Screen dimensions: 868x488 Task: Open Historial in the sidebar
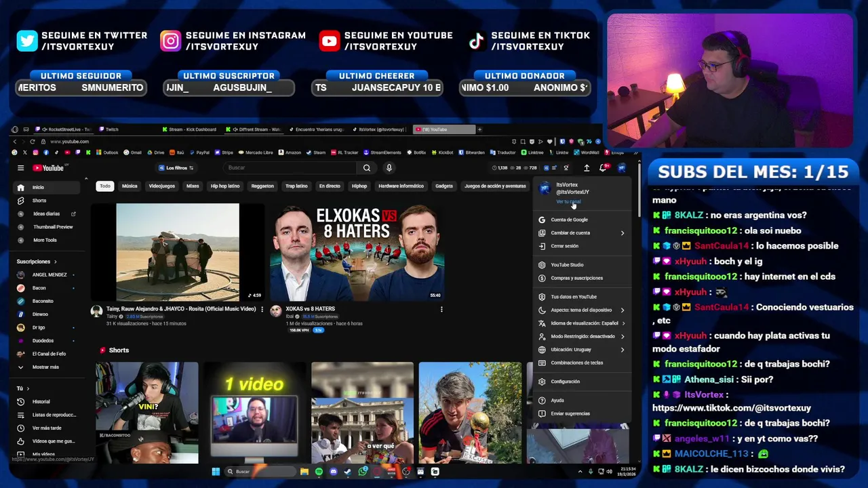coord(47,402)
